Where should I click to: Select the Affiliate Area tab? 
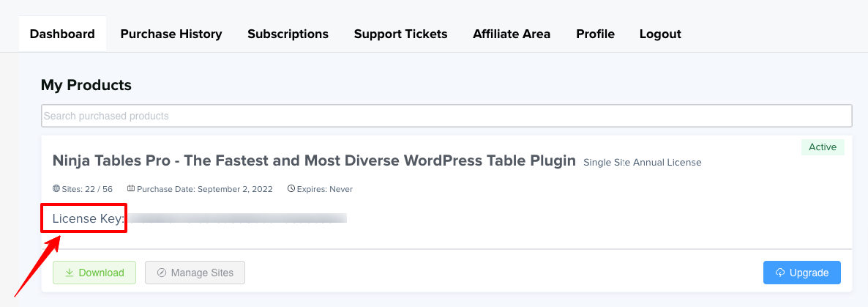pyautogui.click(x=512, y=34)
